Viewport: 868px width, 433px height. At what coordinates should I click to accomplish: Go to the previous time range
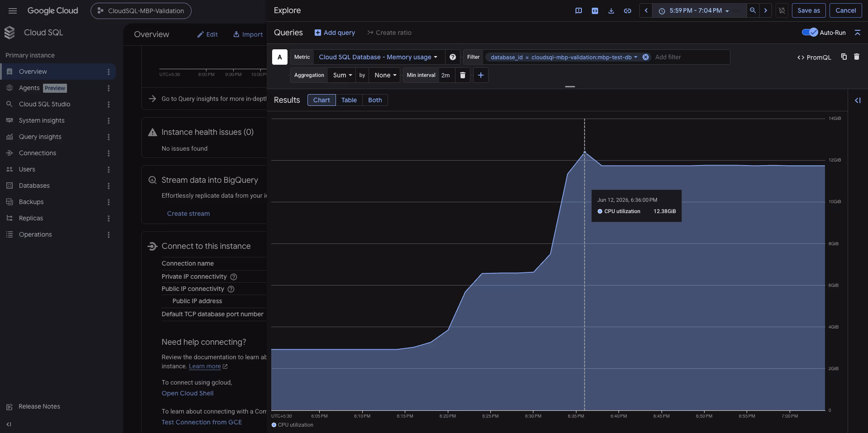(646, 10)
